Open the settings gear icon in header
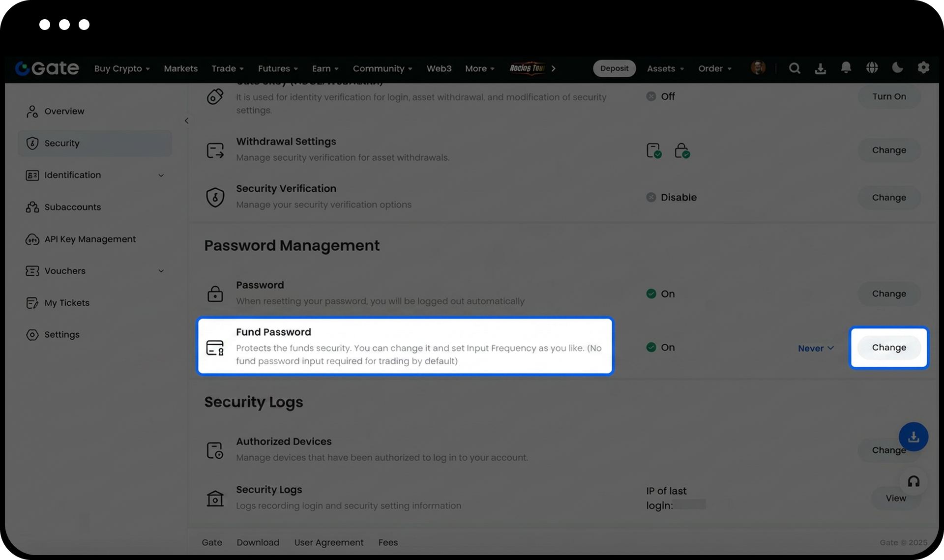 [x=923, y=68]
